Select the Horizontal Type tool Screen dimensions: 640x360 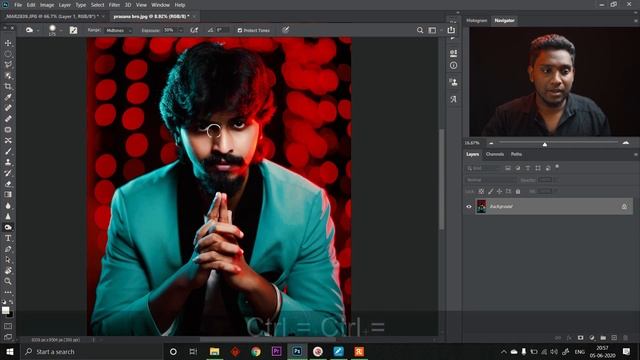pyautogui.click(x=8, y=238)
